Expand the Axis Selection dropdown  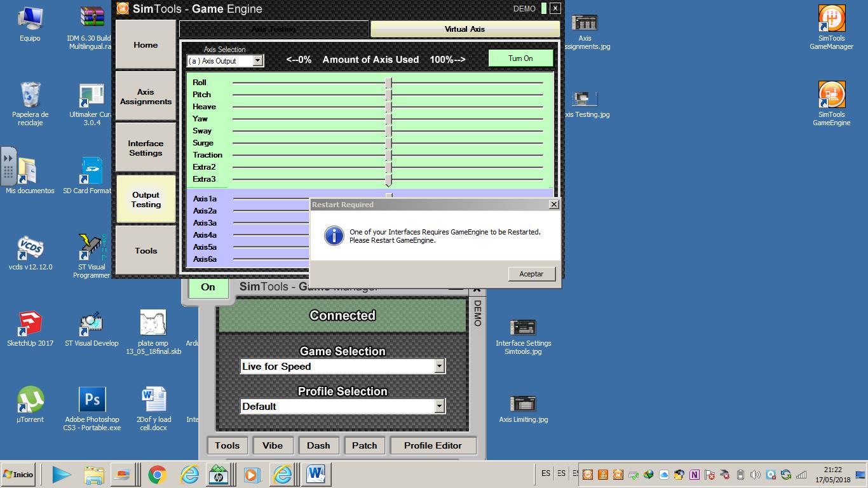(x=257, y=61)
